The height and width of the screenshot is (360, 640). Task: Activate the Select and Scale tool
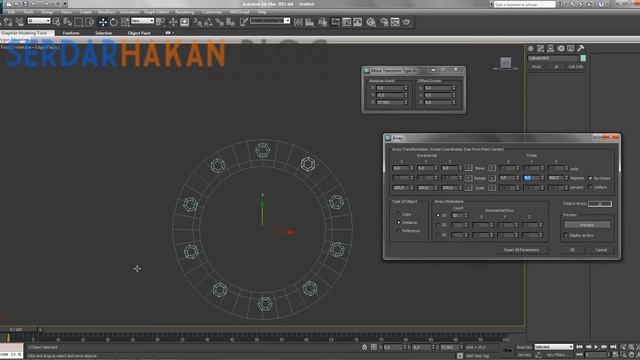click(125, 22)
